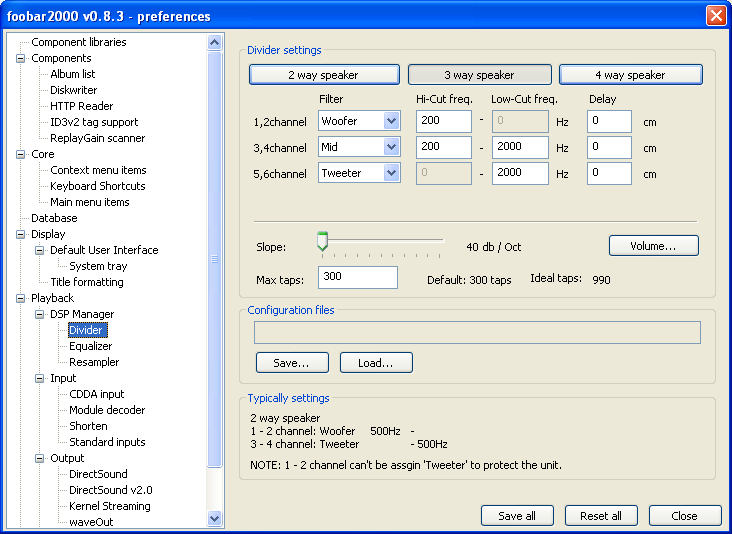
Task: Collapse the Input tree node
Action: coord(40,378)
